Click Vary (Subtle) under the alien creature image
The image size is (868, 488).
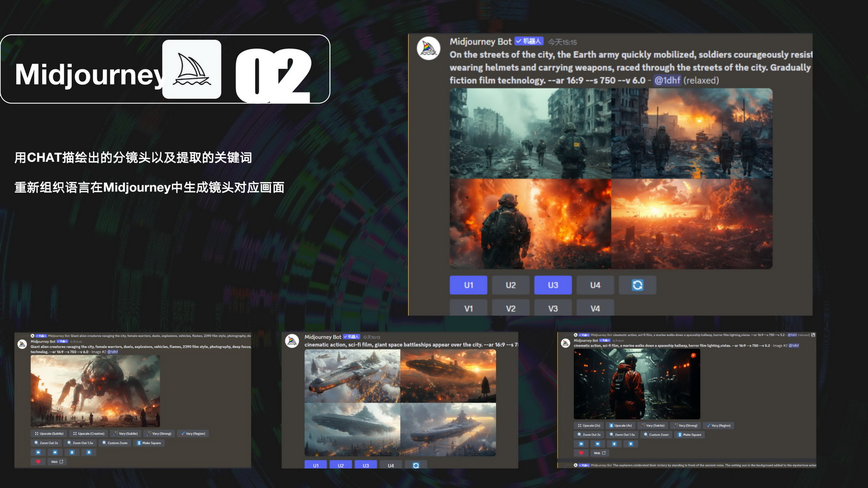point(126,434)
